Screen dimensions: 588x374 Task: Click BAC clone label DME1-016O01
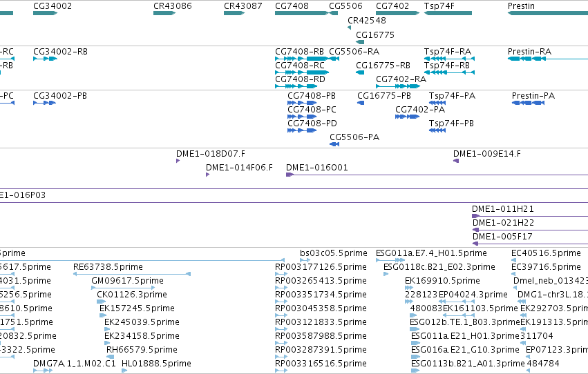(x=317, y=168)
